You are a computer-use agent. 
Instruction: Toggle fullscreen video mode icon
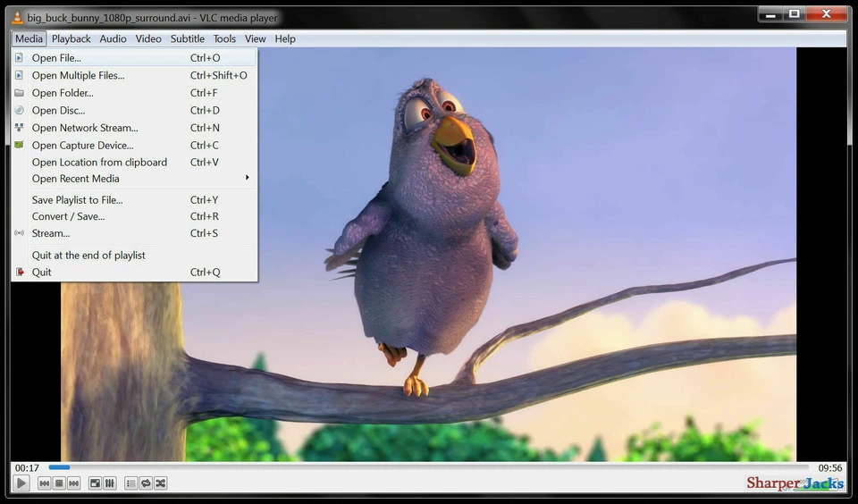tap(96, 483)
